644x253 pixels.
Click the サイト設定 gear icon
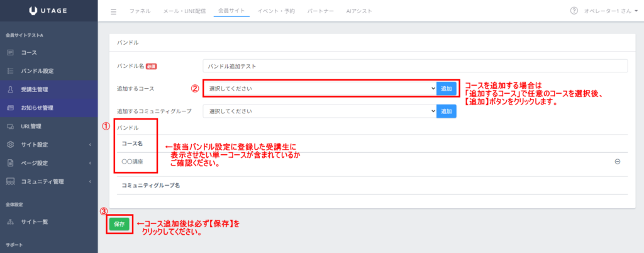11,145
